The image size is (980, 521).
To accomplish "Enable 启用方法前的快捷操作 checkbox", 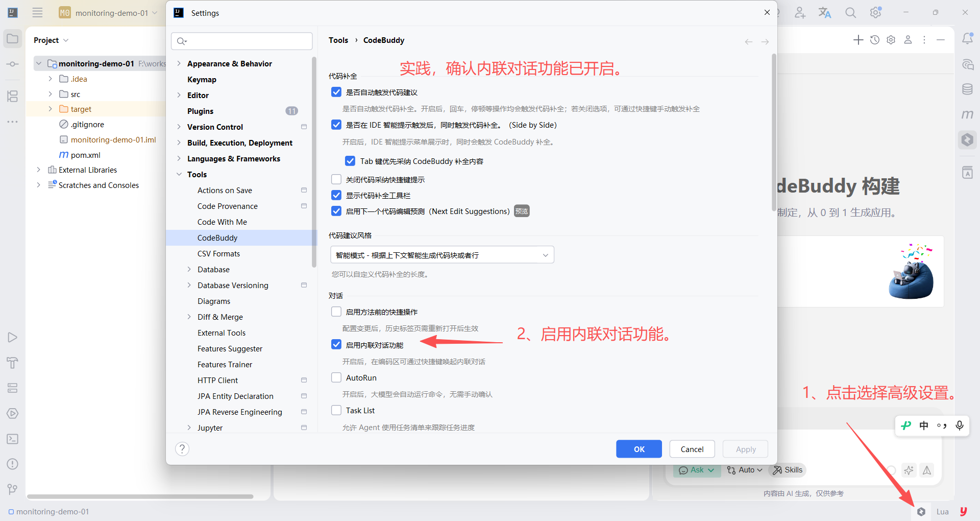I will [x=336, y=312].
